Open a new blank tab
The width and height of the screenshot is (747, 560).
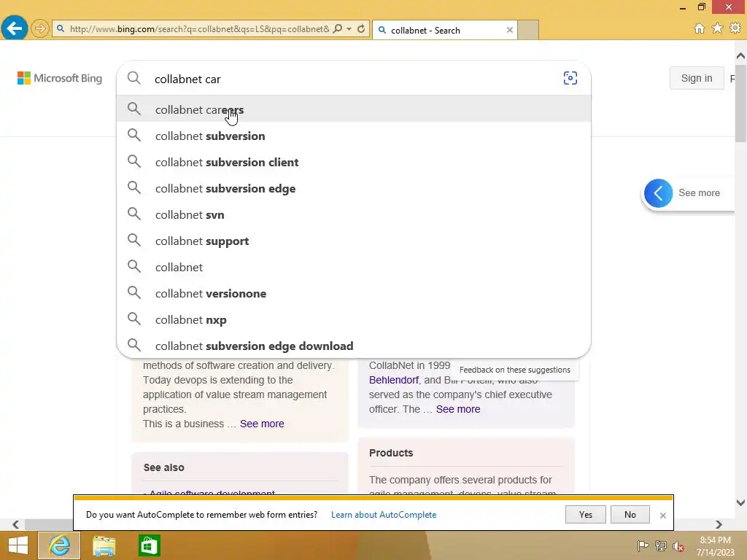[x=528, y=30]
